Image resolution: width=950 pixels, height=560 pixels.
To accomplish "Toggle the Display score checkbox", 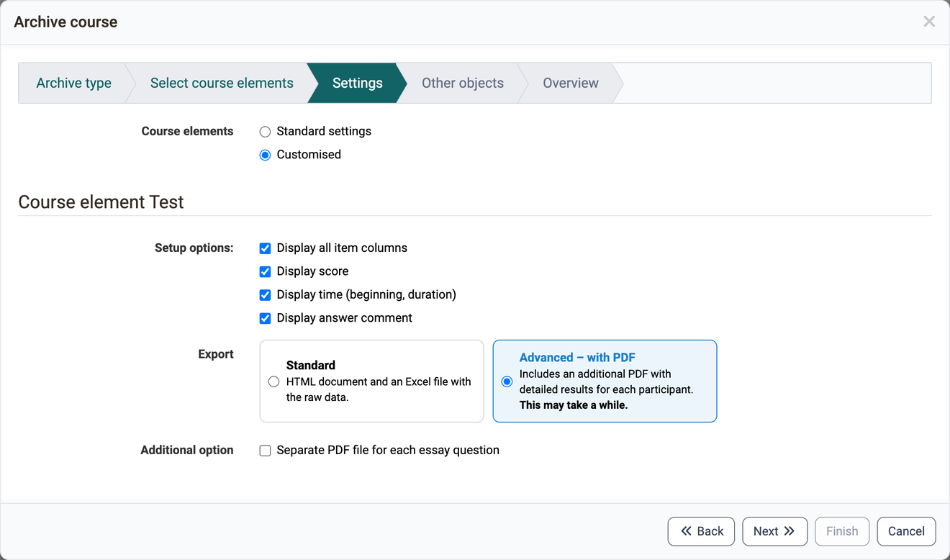I will click(x=265, y=271).
